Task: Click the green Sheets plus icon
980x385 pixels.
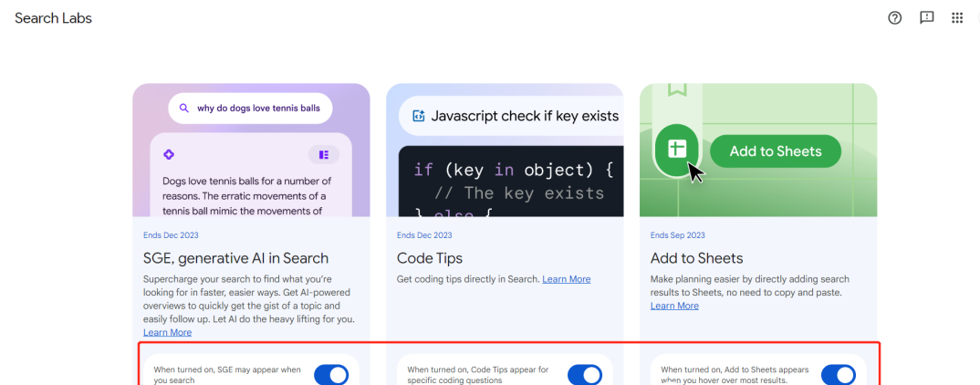Action: click(x=676, y=151)
